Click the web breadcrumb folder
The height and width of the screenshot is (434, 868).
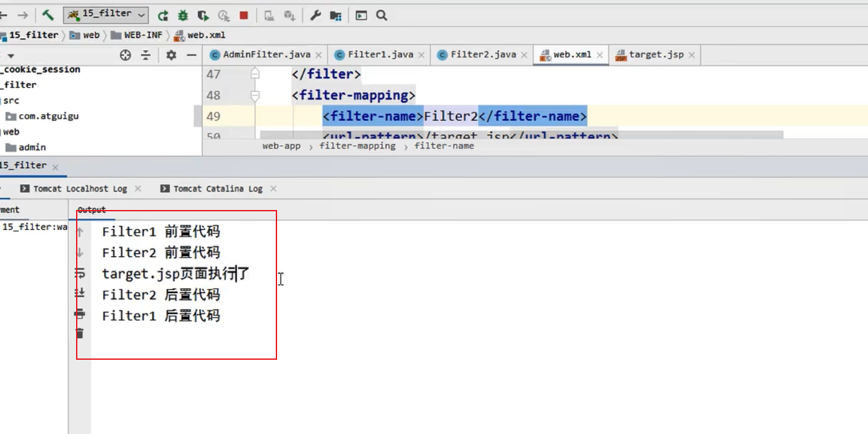click(x=85, y=35)
